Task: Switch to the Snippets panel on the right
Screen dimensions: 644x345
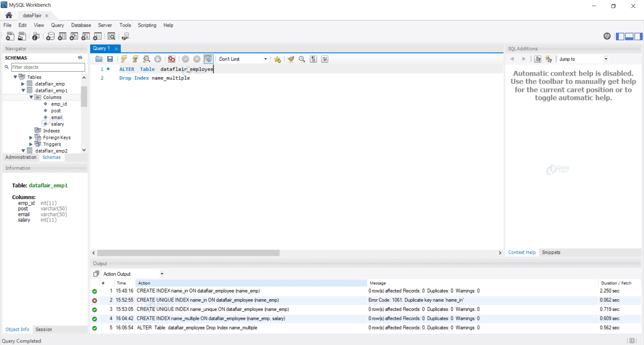Action: (551, 252)
